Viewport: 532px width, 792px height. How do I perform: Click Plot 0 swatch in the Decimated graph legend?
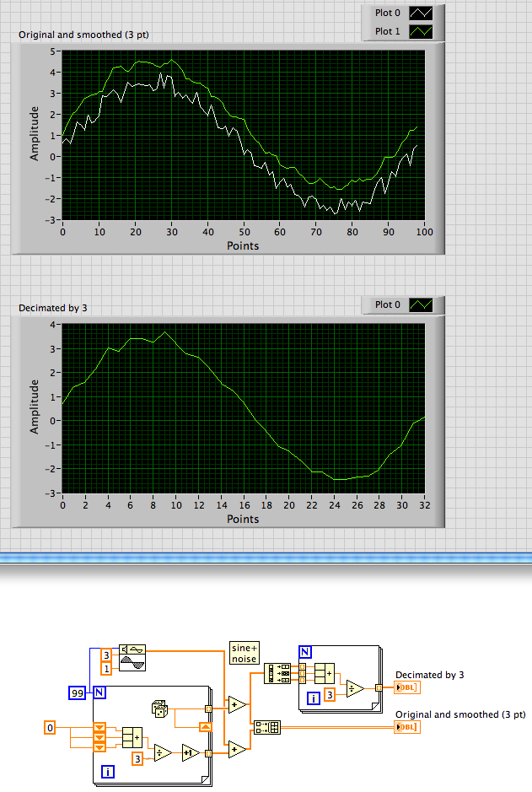point(421,305)
